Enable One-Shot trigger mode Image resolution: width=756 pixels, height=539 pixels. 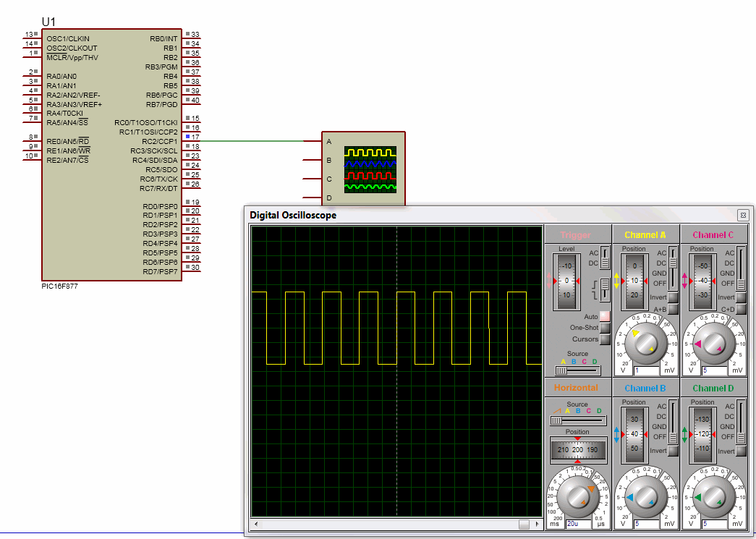pos(605,328)
